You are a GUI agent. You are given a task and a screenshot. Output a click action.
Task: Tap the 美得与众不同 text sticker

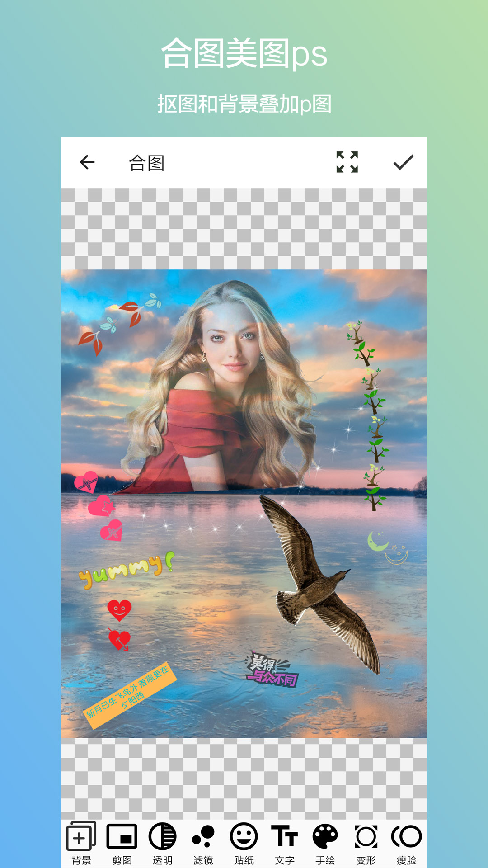[271, 670]
